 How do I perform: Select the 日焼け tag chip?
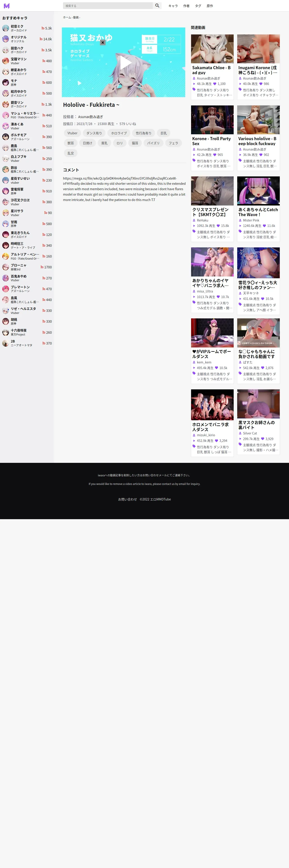click(x=88, y=143)
